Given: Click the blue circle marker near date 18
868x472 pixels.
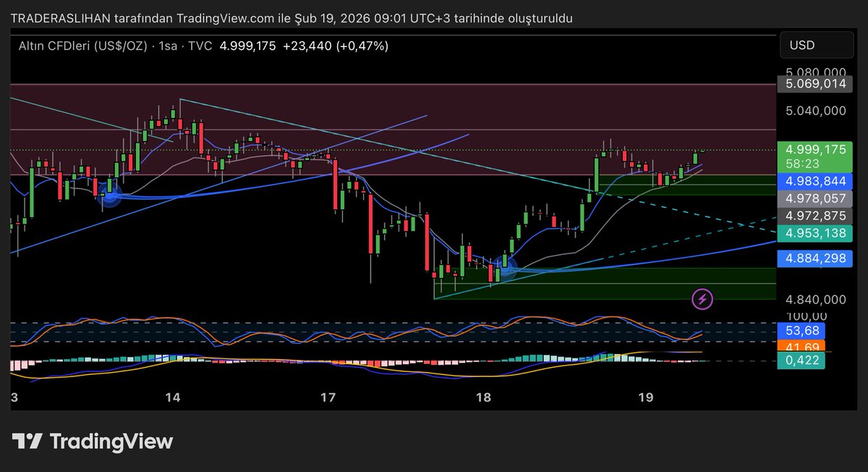Looking at the screenshot, I should click(x=506, y=267).
